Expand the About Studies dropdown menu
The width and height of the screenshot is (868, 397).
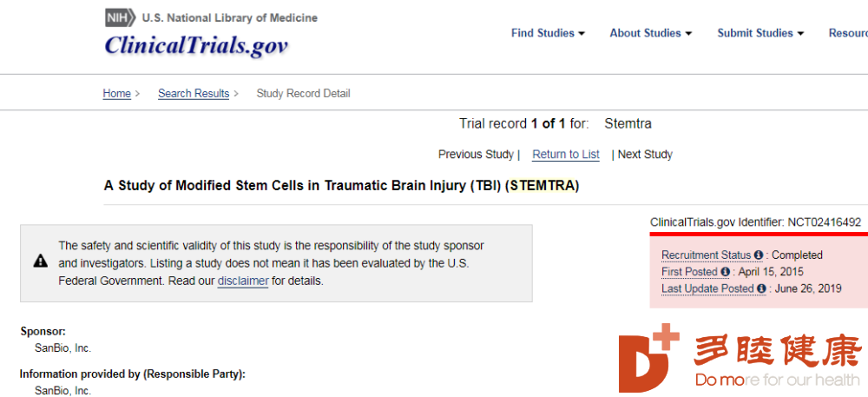650,33
